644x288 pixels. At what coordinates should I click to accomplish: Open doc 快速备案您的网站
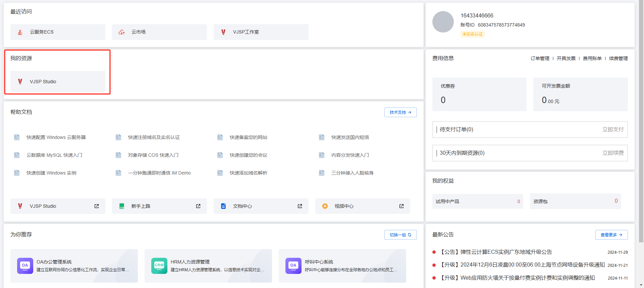pos(249,137)
